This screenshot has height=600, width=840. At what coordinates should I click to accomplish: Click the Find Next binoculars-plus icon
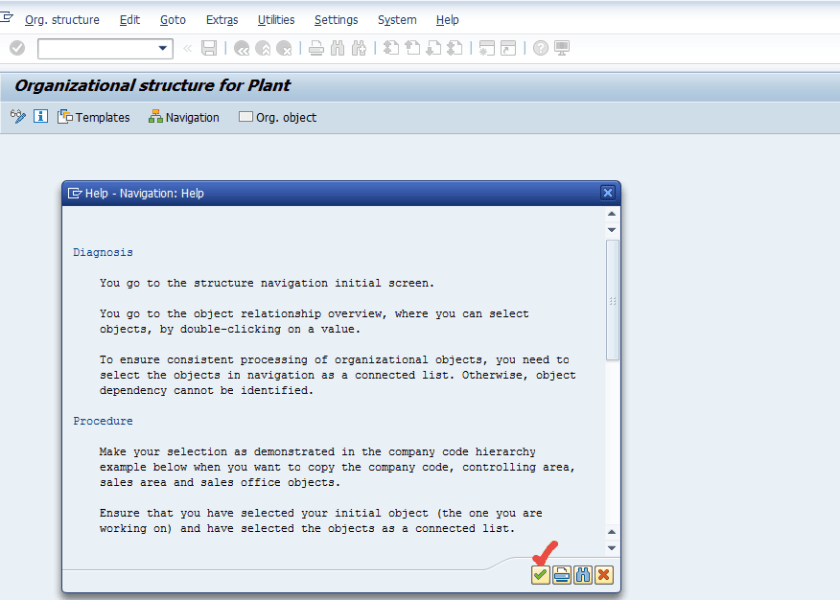pyautogui.click(x=359, y=48)
